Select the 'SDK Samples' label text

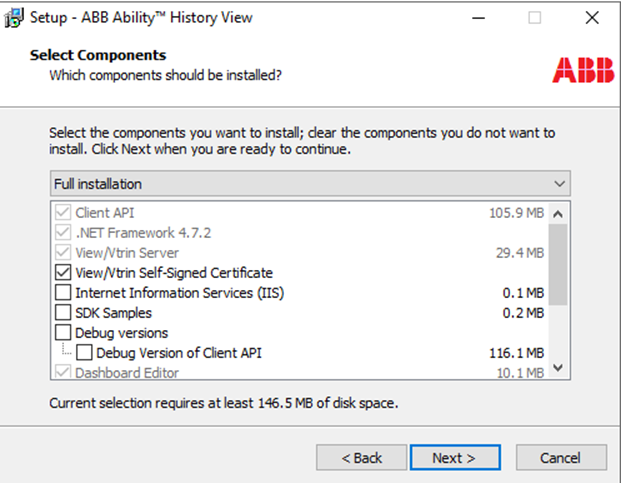pos(113,313)
